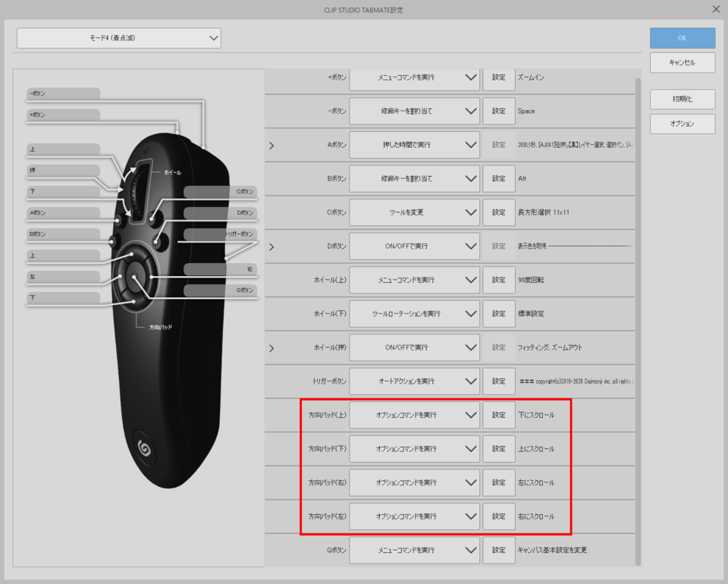The height and width of the screenshot is (584, 728).
Task: Click the Tabmate logo on the device image
Action: 146,447
